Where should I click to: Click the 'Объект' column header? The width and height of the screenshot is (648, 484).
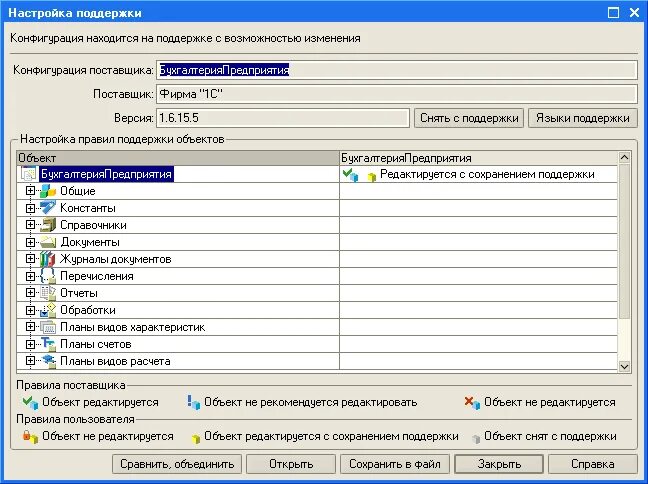point(178,158)
